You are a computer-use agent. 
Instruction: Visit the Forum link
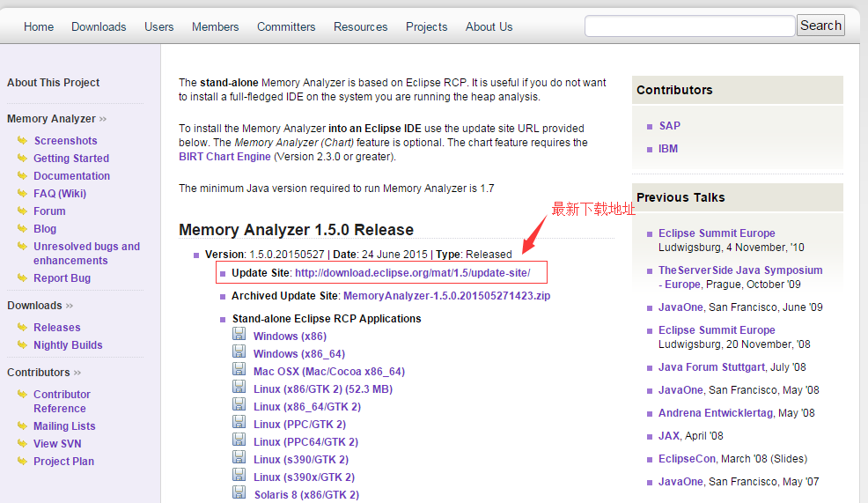pos(49,211)
